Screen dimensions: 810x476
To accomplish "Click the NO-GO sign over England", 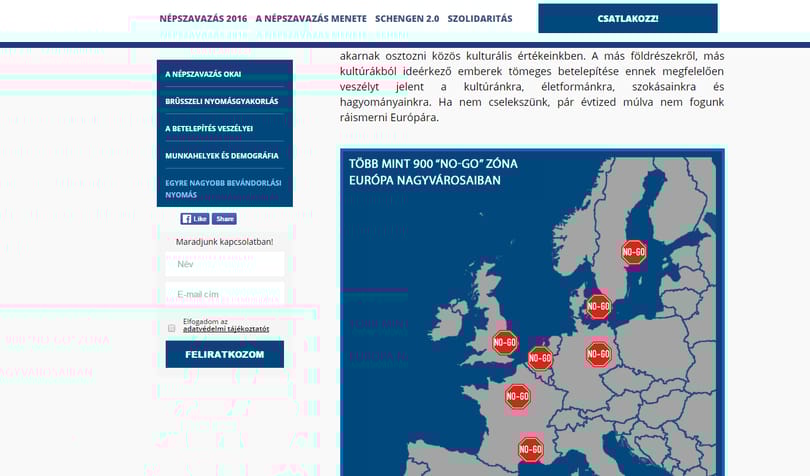I will click(505, 343).
